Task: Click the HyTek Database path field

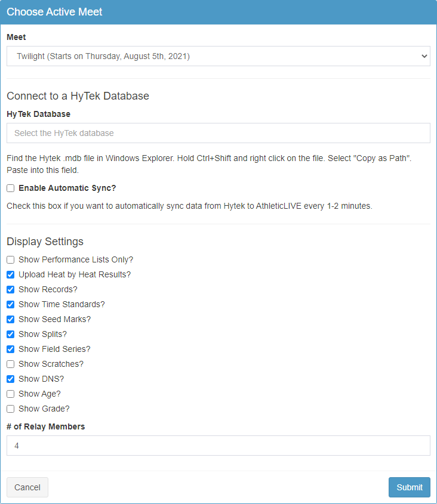Action: pyautogui.click(x=218, y=133)
